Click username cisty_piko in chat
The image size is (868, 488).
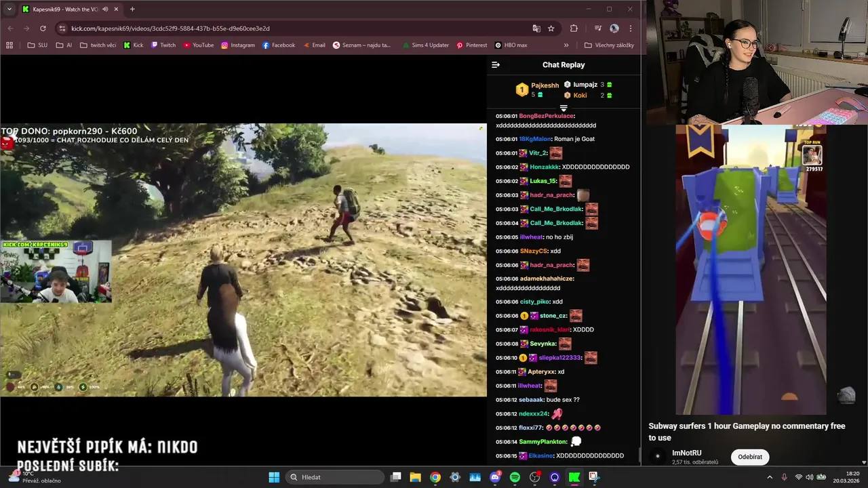click(x=534, y=302)
